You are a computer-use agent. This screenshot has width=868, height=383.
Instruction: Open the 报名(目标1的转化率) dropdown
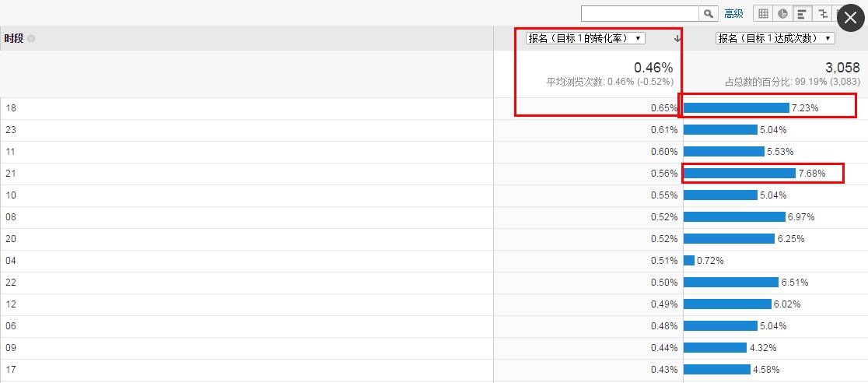(585, 38)
